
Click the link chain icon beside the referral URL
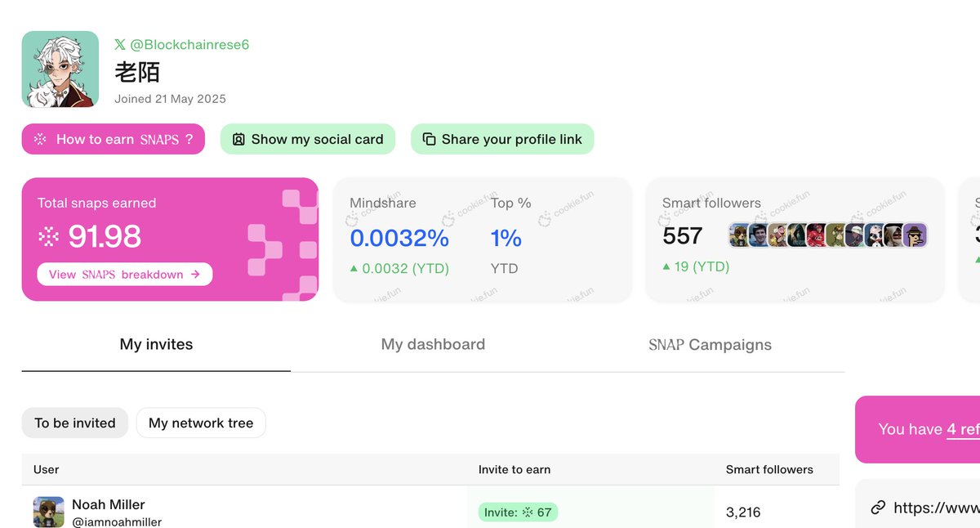[878, 508]
